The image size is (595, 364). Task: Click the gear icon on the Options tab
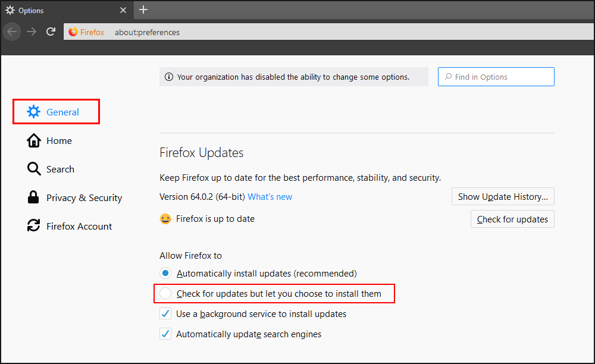point(10,10)
